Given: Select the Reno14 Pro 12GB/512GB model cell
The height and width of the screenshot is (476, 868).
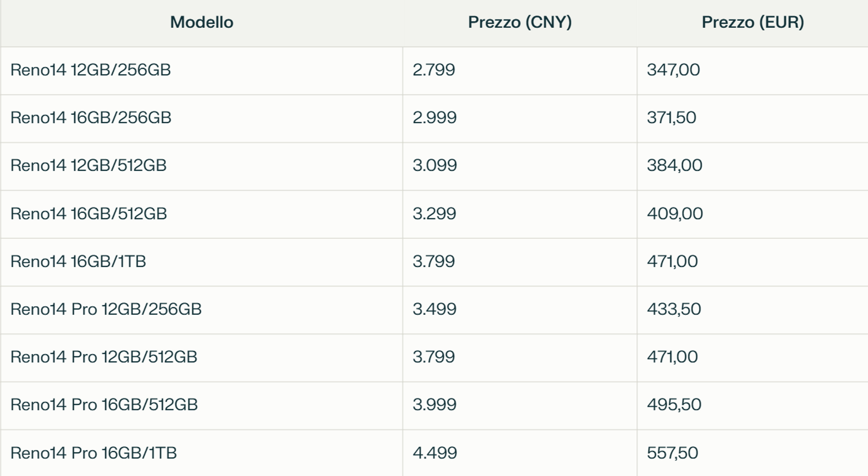Looking at the screenshot, I should (x=202, y=358).
